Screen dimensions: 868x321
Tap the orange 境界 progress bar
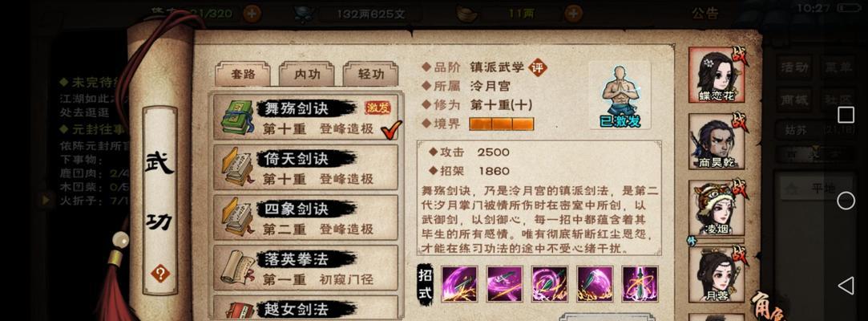point(502,124)
